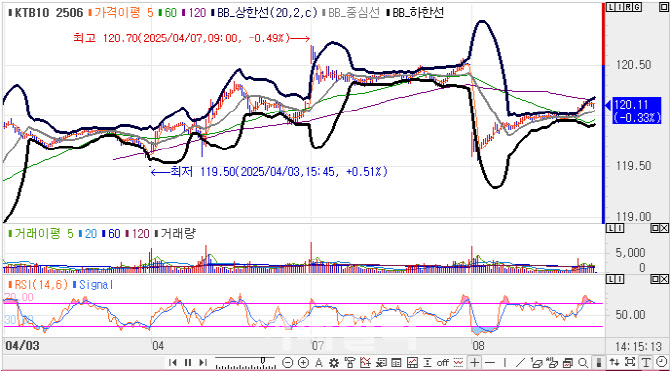This screenshot has width=670, height=371.
Task: Open chart settings gear icon
Action: 333,362
